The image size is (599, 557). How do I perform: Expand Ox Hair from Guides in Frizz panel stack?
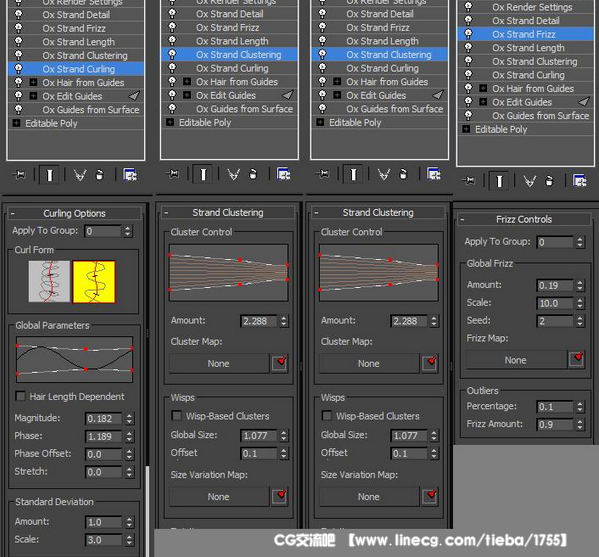pos(483,89)
